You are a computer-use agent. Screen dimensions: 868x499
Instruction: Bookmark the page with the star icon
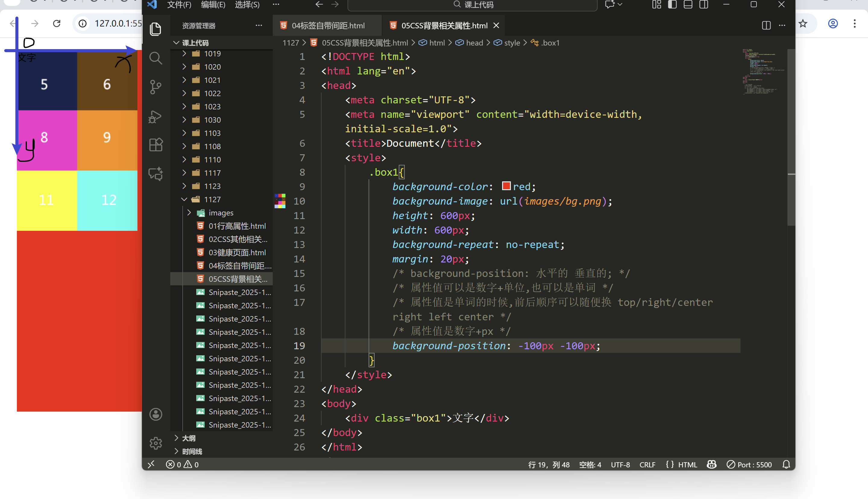(x=803, y=23)
